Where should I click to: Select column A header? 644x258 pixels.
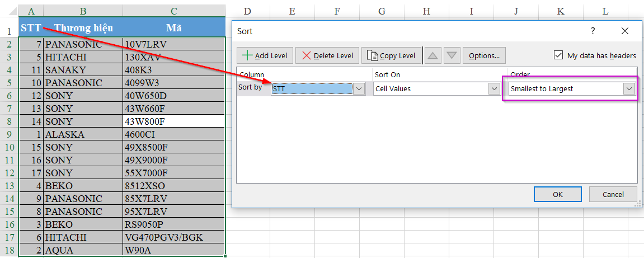31,11
